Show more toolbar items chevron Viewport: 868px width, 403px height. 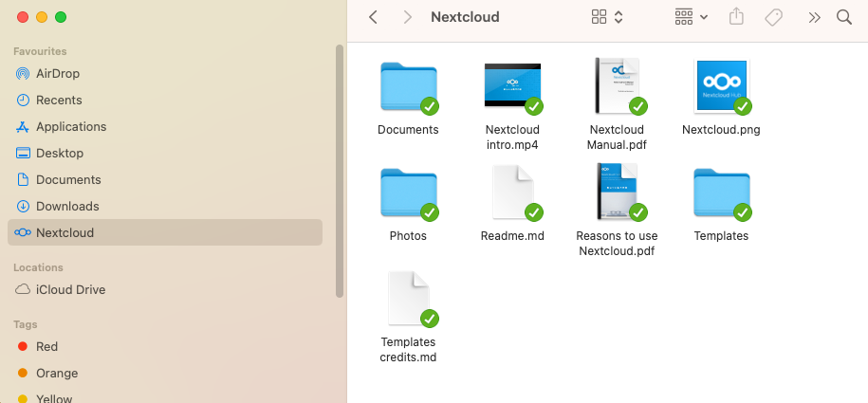coord(814,17)
